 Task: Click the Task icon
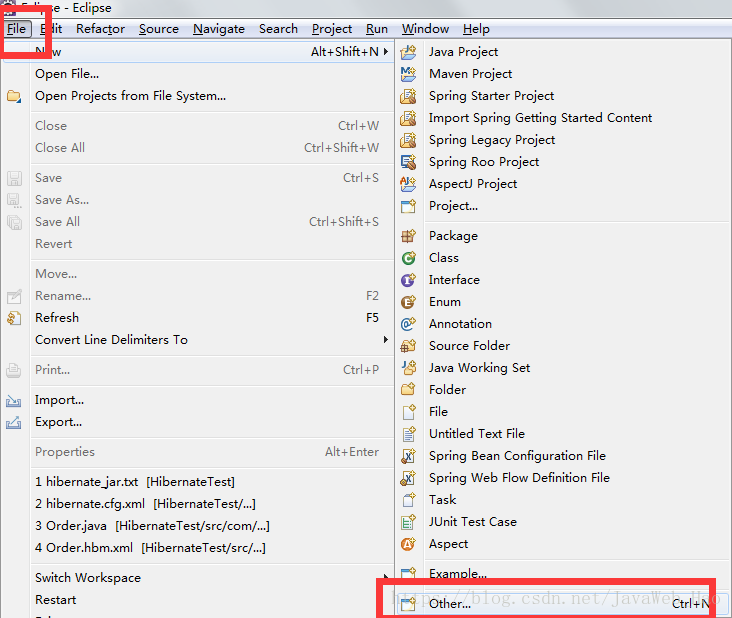pos(408,499)
